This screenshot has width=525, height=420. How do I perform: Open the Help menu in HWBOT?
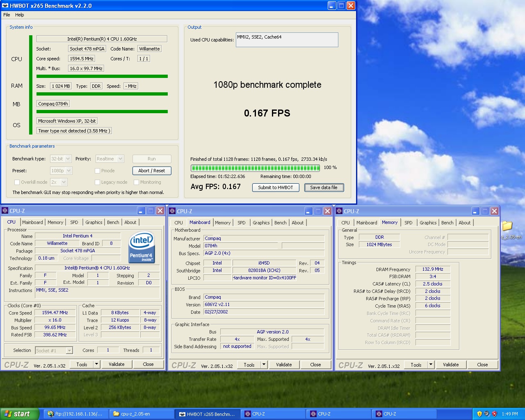[20, 15]
